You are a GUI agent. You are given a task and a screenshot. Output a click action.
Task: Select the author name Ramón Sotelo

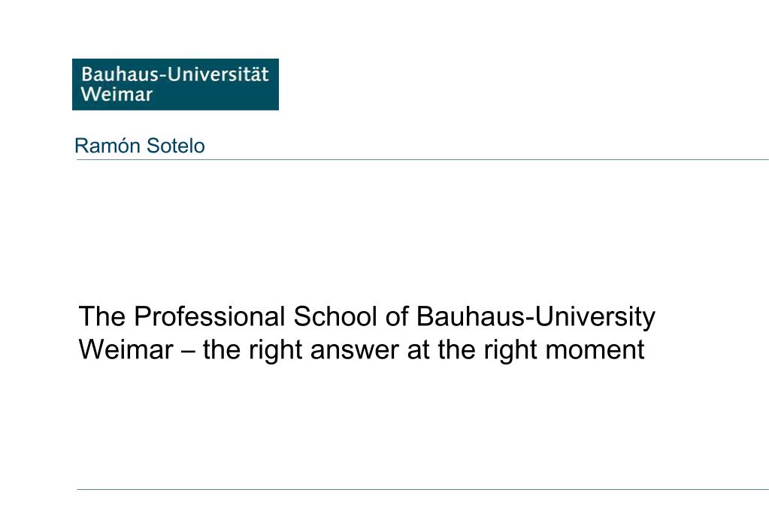click(x=140, y=146)
